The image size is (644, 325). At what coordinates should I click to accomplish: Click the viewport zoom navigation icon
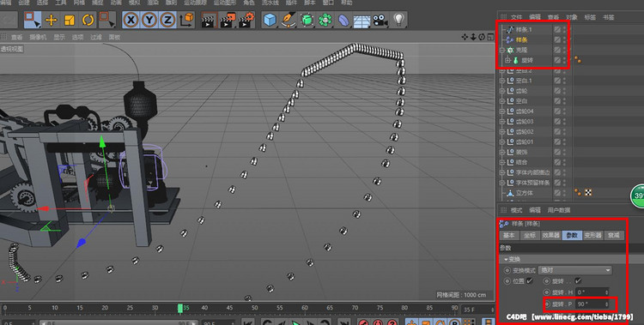pyautogui.click(x=473, y=37)
